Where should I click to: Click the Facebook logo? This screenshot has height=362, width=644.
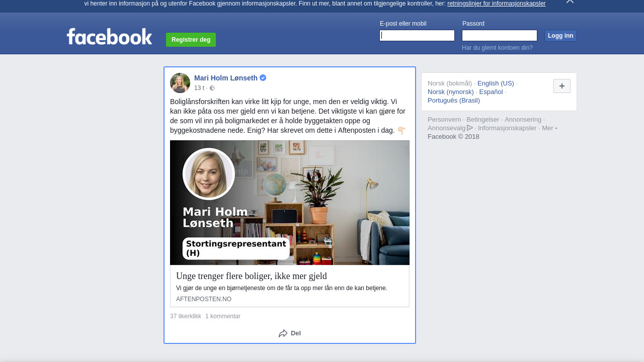[109, 36]
